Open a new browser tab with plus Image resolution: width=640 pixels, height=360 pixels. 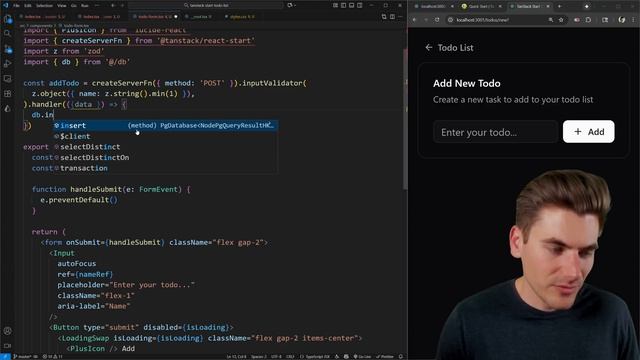tap(559, 7)
